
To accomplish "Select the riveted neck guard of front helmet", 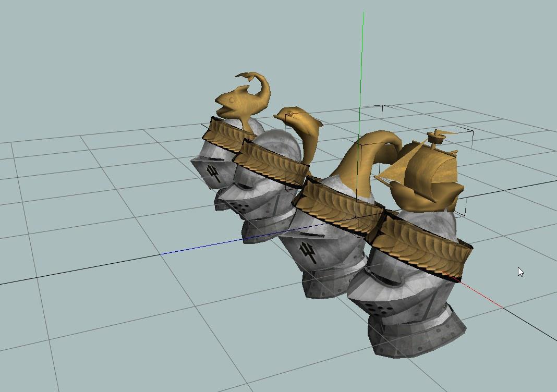I will pos(417,334).
